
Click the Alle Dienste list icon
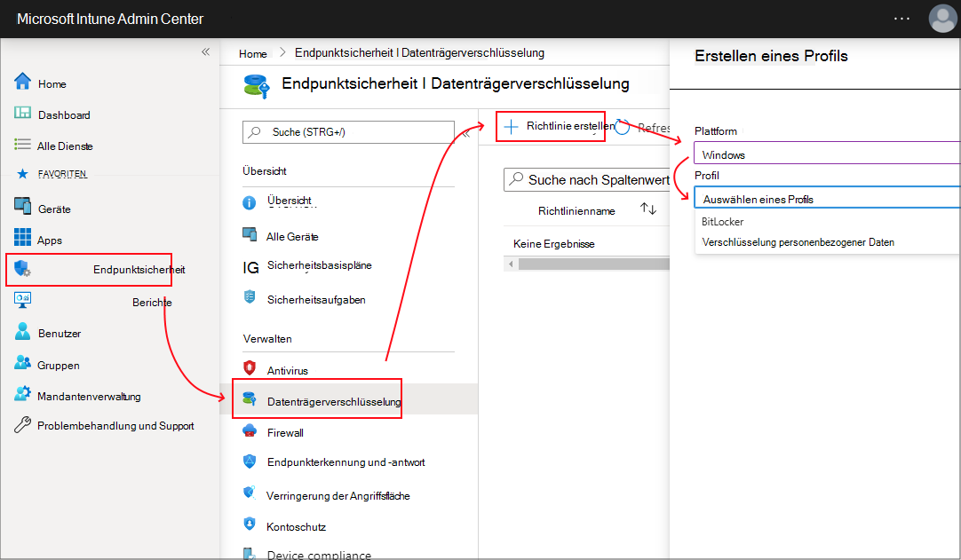(23, 145)
